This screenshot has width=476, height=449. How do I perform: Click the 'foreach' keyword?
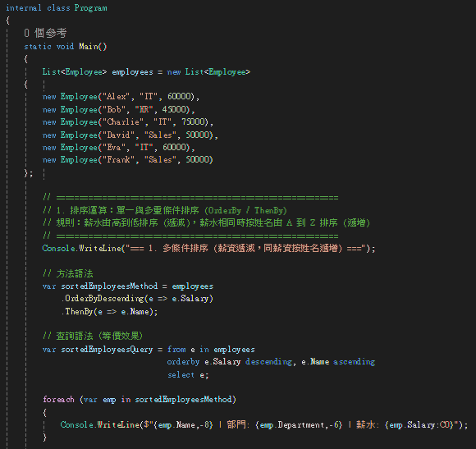pyautogui.click(x=58, y=399)
